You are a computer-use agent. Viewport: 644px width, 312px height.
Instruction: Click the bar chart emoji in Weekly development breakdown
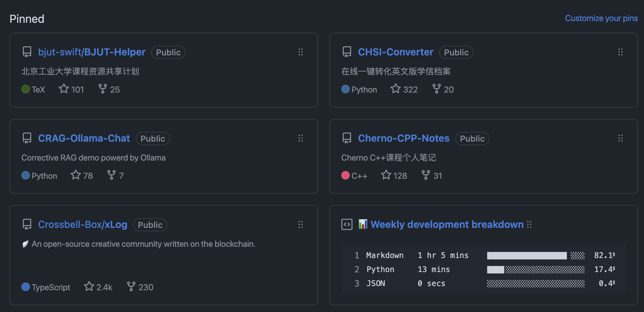coord(363,224)
